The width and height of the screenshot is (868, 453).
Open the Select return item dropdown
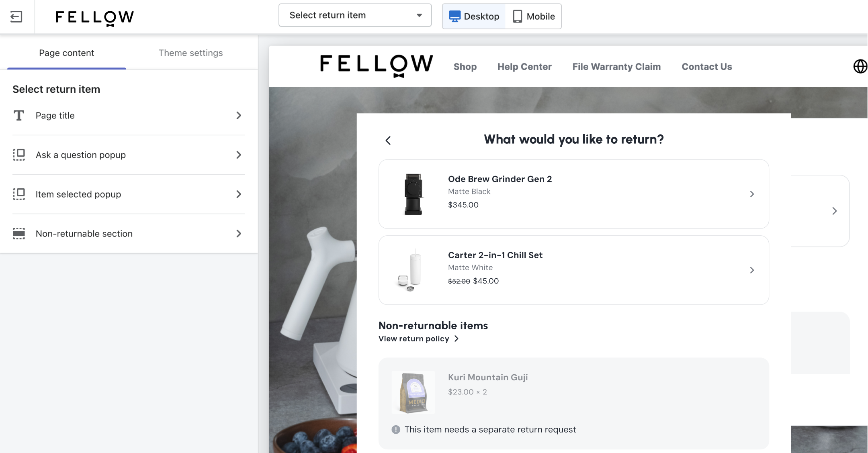point(355,15)
